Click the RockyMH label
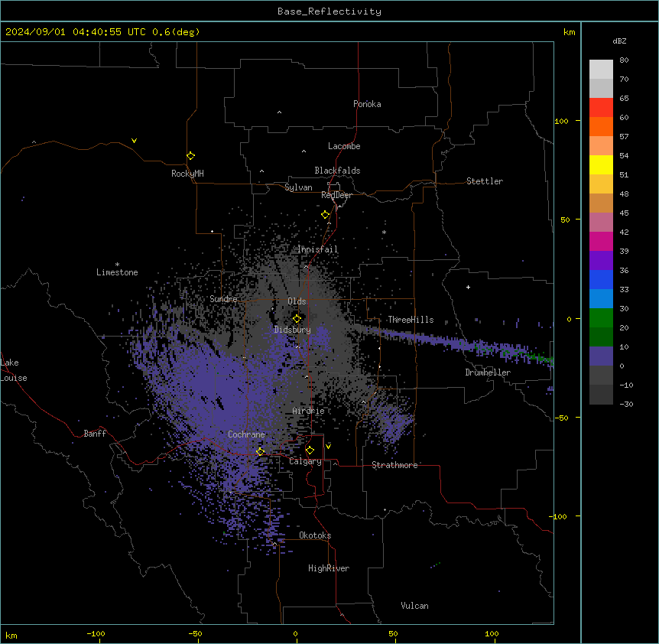 tap(187, 174)
